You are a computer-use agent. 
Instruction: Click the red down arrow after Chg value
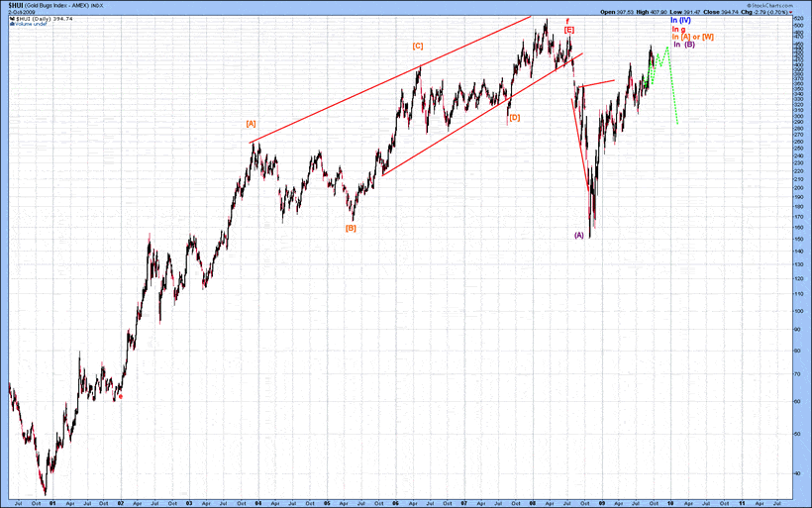coord(791,11)
